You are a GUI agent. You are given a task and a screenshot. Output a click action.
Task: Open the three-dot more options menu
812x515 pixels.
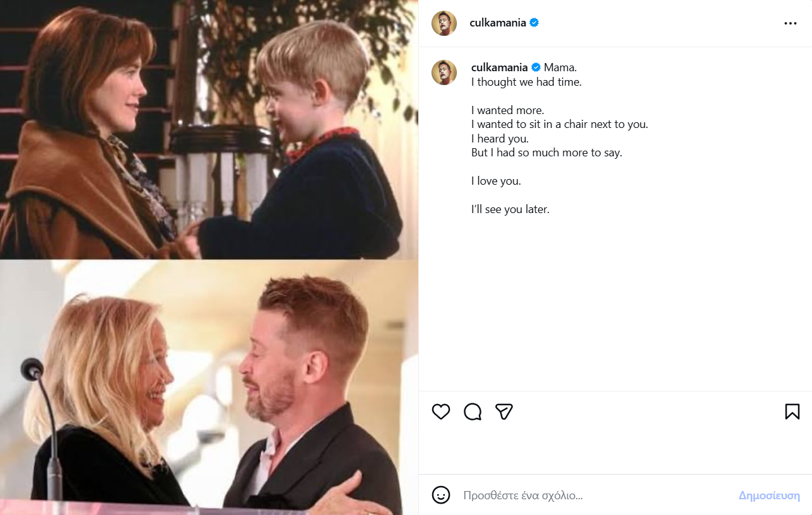(791, 23)
